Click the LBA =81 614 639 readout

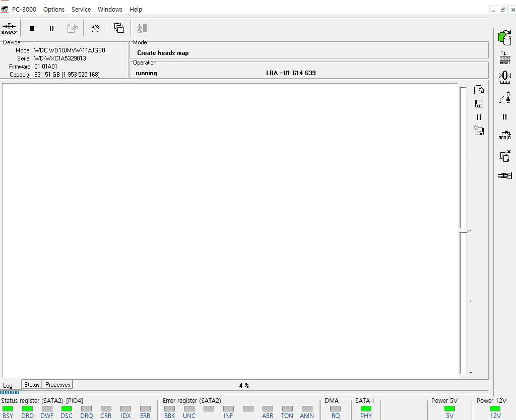click(x=291, y=73)
